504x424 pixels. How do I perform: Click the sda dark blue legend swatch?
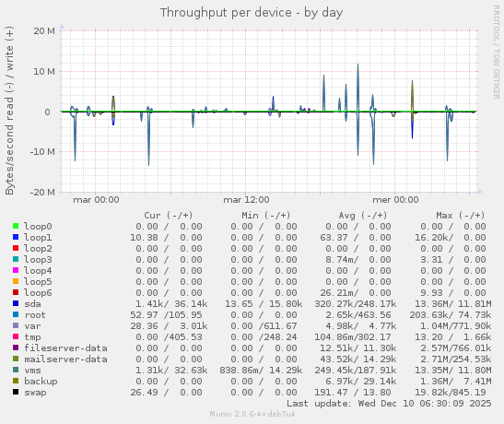point(16,303)
